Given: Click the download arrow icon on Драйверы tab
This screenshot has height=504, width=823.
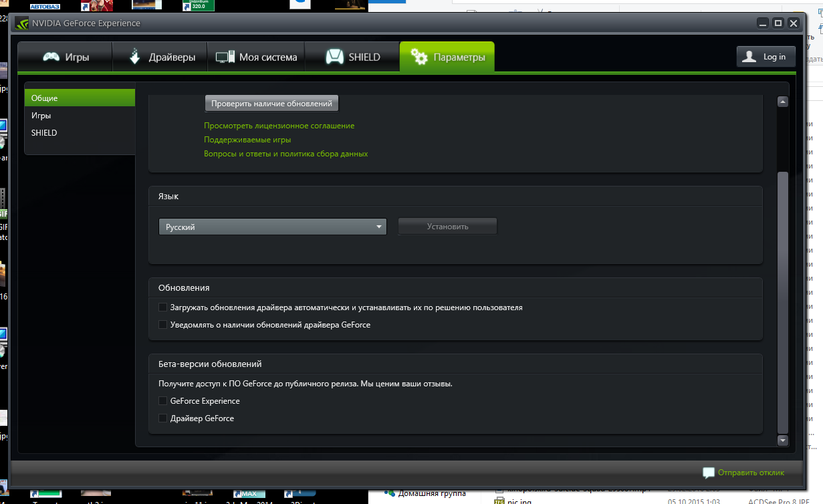Looking at the screenshot, I should [x=135, y=57].
